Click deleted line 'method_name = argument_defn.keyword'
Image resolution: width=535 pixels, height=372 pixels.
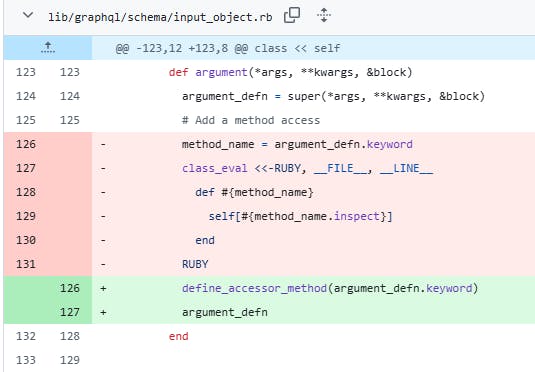pyautogui.click(x=297, y=144)
